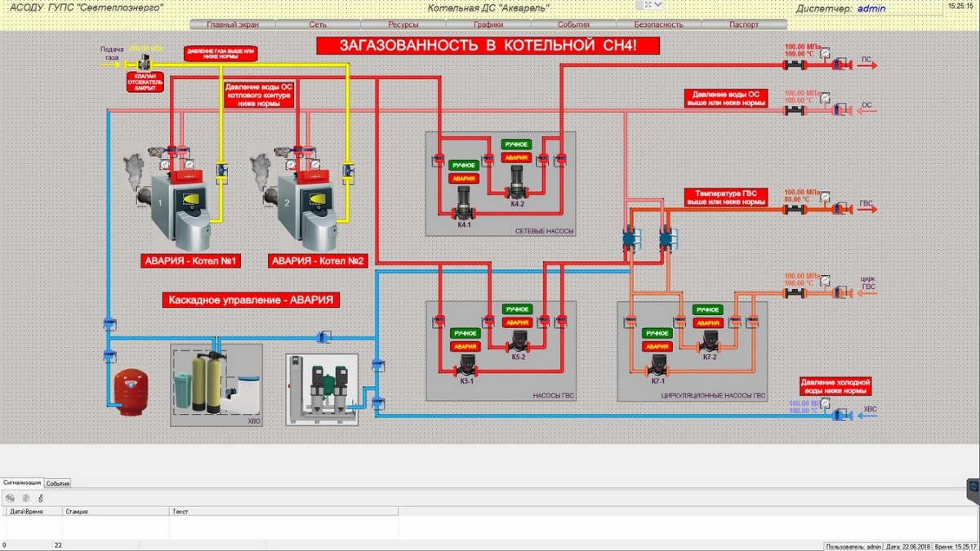Viewport: 980px width, 551px height.
Task: Select pump K5-2 in the ГВС pumps group
Action: [518, 343]
